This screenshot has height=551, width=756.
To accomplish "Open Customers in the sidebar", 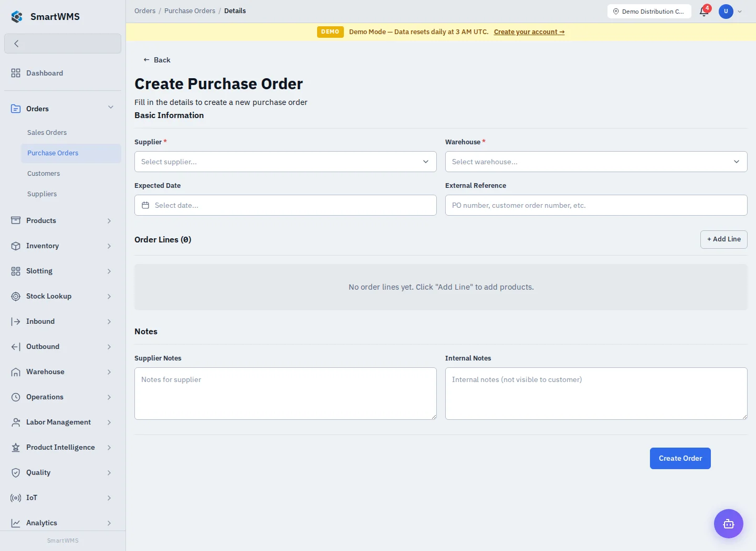I will coord(71,173).
